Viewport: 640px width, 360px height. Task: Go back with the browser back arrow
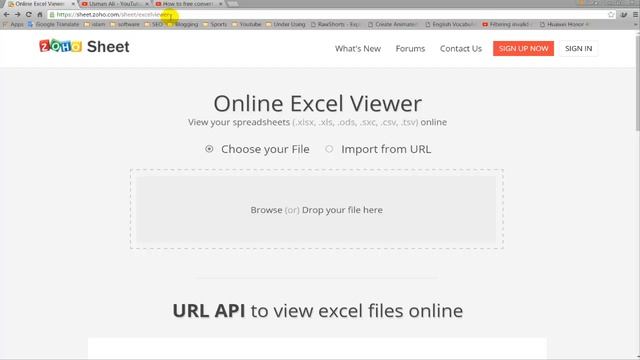pos(7,14)
